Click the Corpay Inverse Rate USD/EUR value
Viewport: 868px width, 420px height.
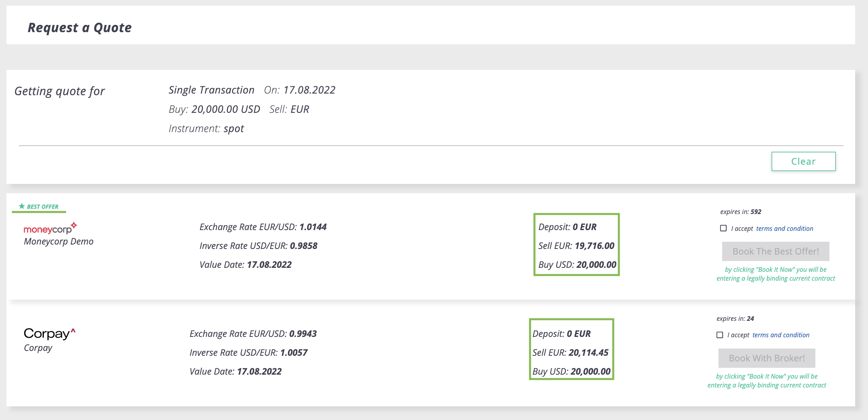(293, 353)
